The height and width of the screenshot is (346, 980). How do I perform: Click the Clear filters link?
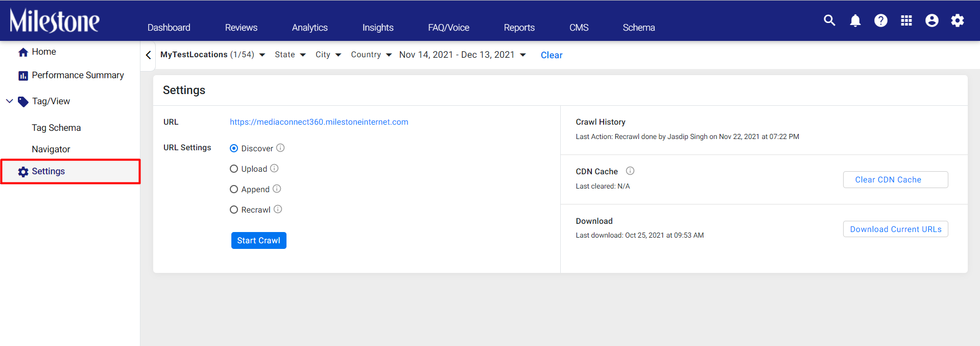[x=552, y=55]
